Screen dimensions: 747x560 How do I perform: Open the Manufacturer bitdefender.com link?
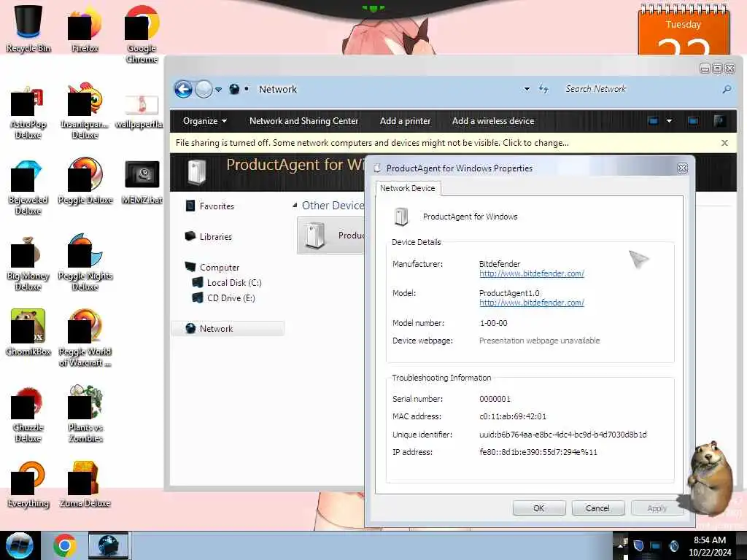click(x=532, y=273)
